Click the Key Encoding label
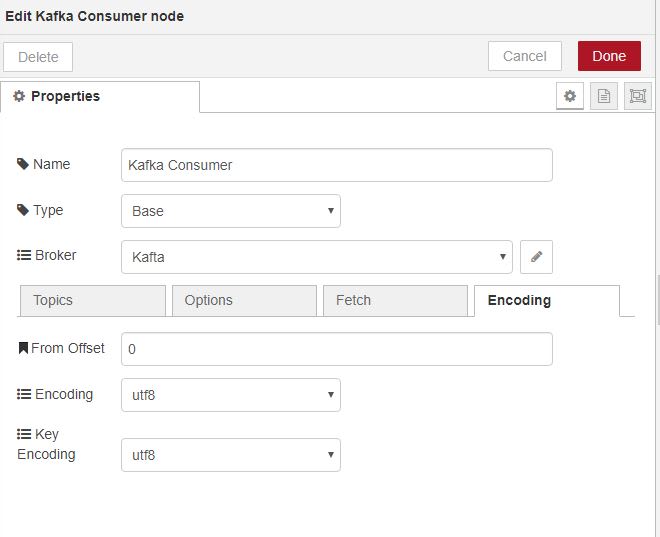Screen dimensions: 660x537 (x=46, y=444)
